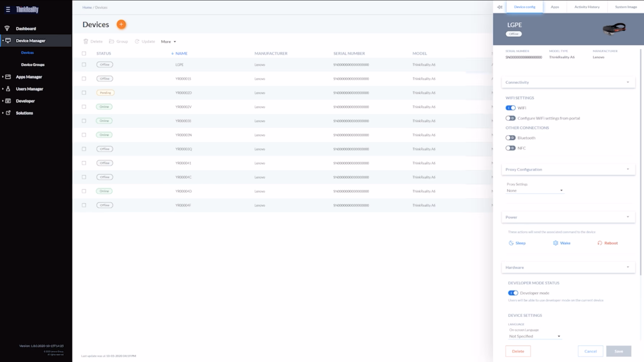Open the On-screen Language selector
Screen dimensions: 644x362
(535, 336)
